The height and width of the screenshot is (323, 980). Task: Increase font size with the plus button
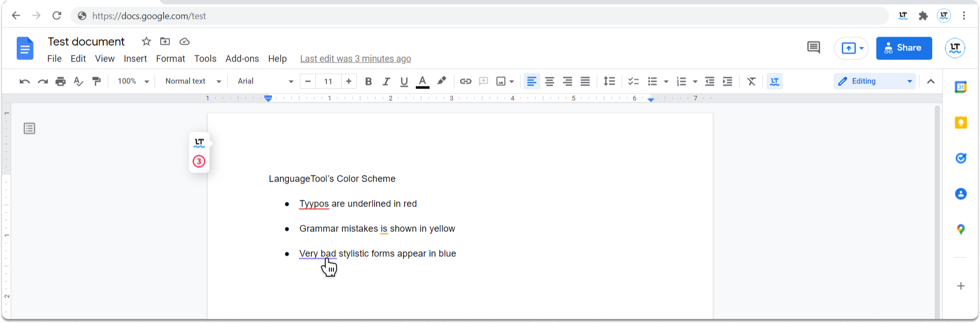349,81
